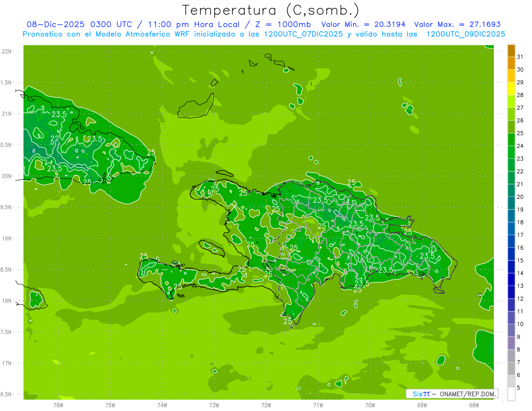Viewport: 532px width, 411px height.
Task: Select the lavender swatch between 8 and 9
Action: [511, 343]
